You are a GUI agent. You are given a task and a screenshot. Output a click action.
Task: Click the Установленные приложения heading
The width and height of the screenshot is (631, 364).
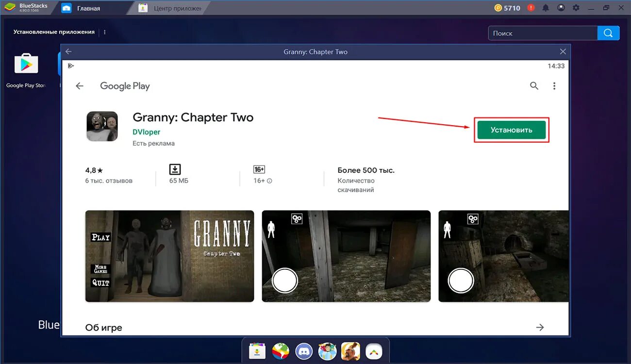54,32
